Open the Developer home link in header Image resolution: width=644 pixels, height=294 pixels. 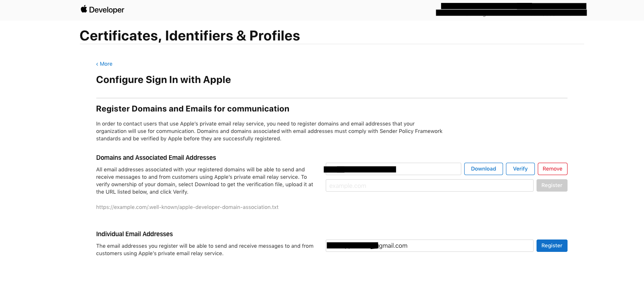pos(107,10)
